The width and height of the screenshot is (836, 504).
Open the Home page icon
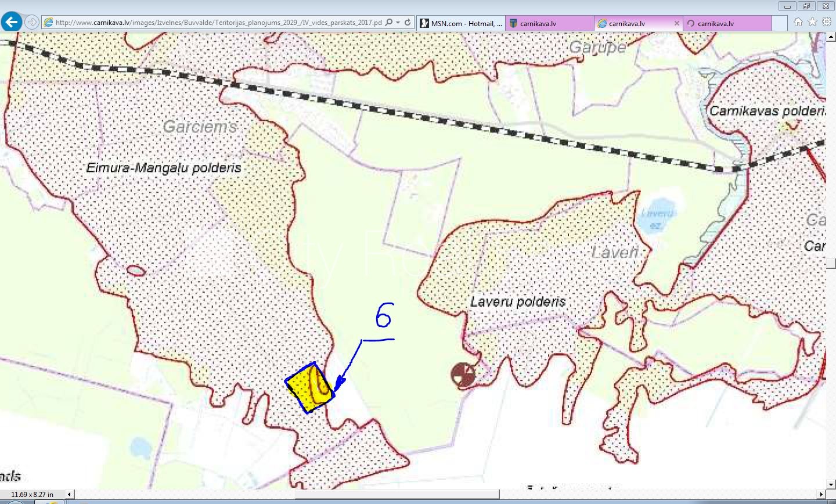point(798,22)
